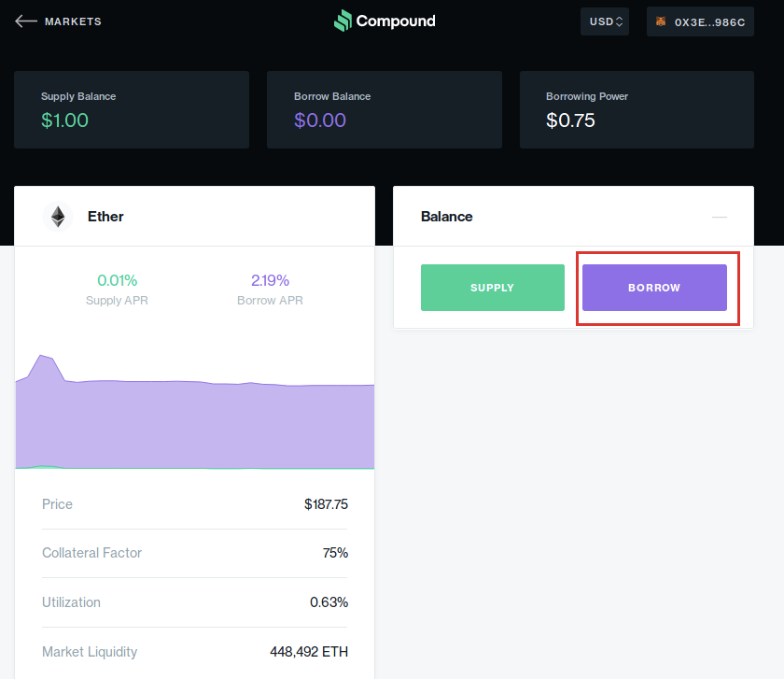The height and width of the screenshot is (679, 784).
Task: Open the MARKETS link
Action: pos(73,21)
